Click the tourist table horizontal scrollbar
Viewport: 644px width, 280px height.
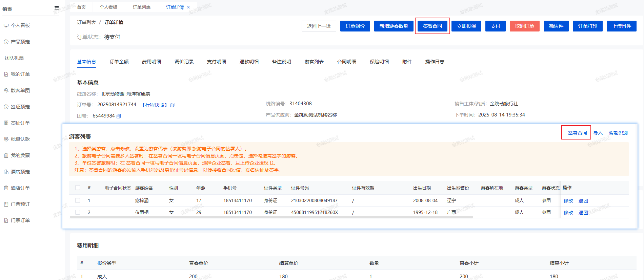click(x=271, y=217)
